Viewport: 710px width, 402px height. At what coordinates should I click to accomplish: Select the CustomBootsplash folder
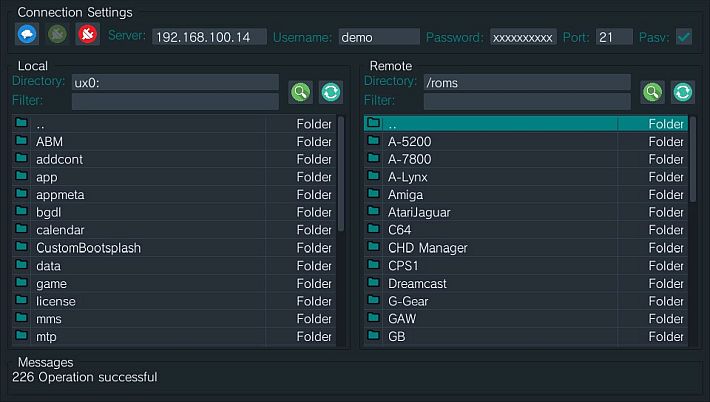point(174,248)
